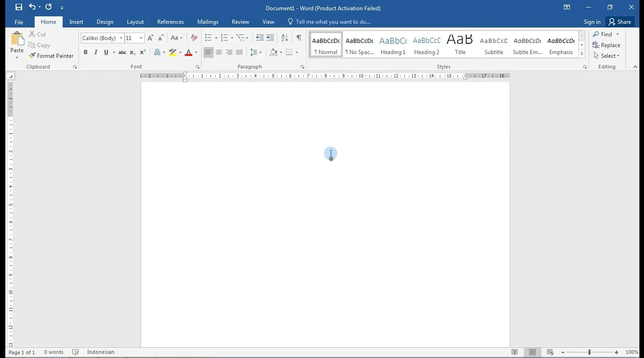644x358 pixels.
Task: Open the Select dropdown
Action: click(x=606, y=56)
